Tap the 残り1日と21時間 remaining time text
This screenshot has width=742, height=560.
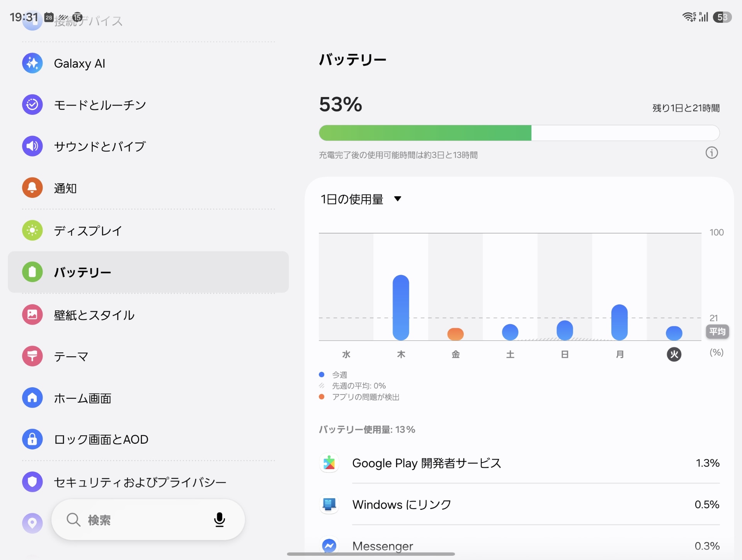tap(686, 108)
